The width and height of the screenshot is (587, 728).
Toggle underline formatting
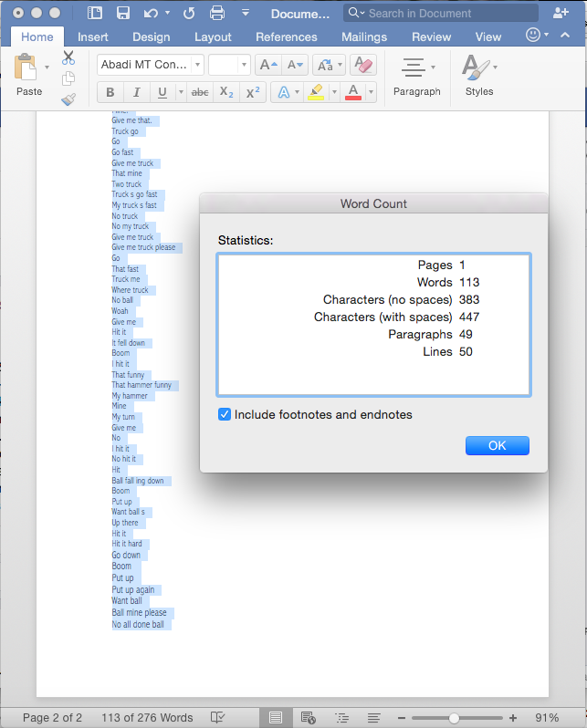click(162, 92)
